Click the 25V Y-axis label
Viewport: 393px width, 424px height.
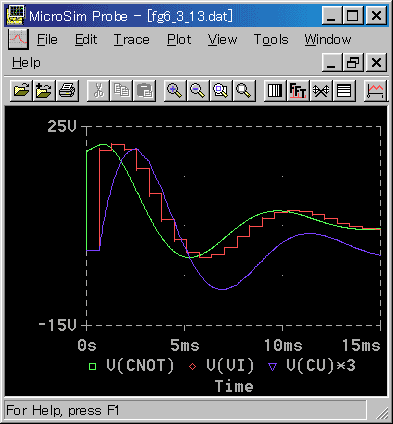pyautogui.click(x=62, y=126)
